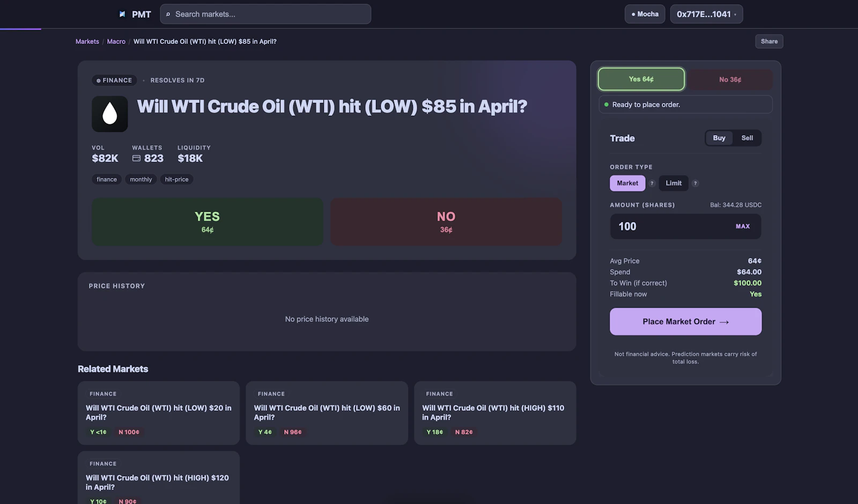The image size is (858, 504).
Task: Click the $82K volume value
Action: (x=105, y=158)
